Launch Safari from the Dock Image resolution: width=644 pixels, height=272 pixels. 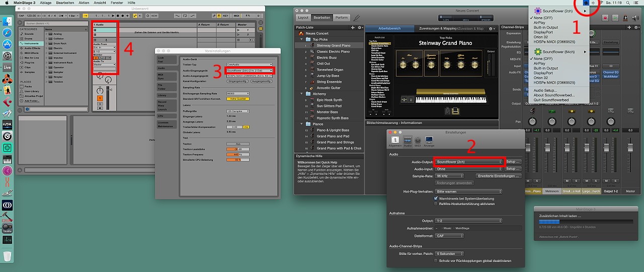pyautogui.click(x=7, y=32)
